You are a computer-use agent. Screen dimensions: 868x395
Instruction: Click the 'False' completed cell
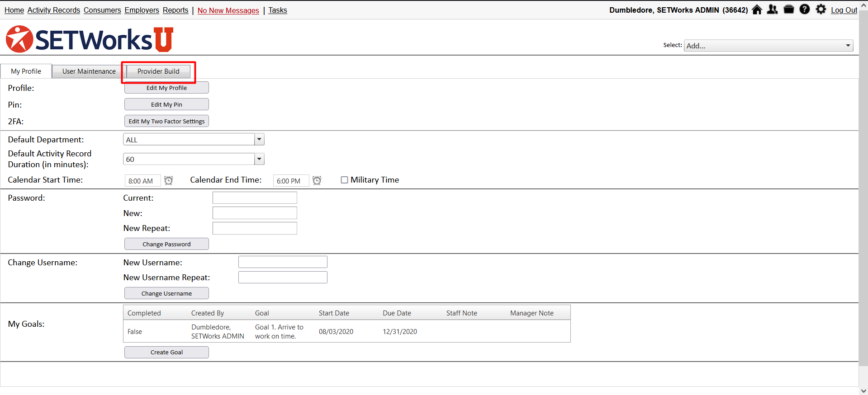click(135, 332)
